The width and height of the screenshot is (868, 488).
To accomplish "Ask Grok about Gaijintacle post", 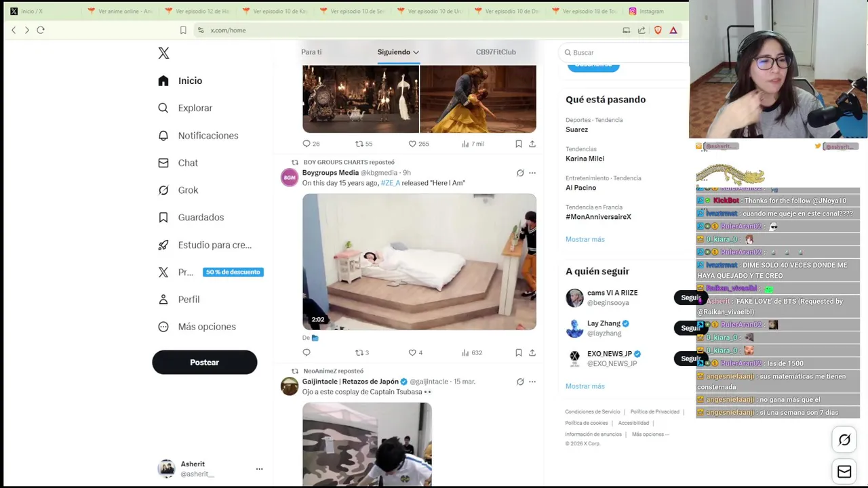I will point(520,382).
